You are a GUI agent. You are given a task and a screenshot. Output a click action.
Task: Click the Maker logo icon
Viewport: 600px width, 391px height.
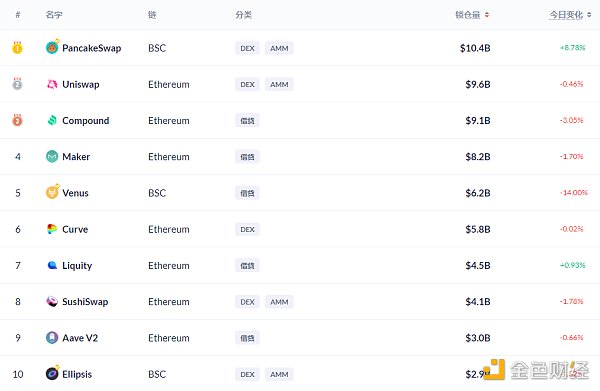click(52, 156)
